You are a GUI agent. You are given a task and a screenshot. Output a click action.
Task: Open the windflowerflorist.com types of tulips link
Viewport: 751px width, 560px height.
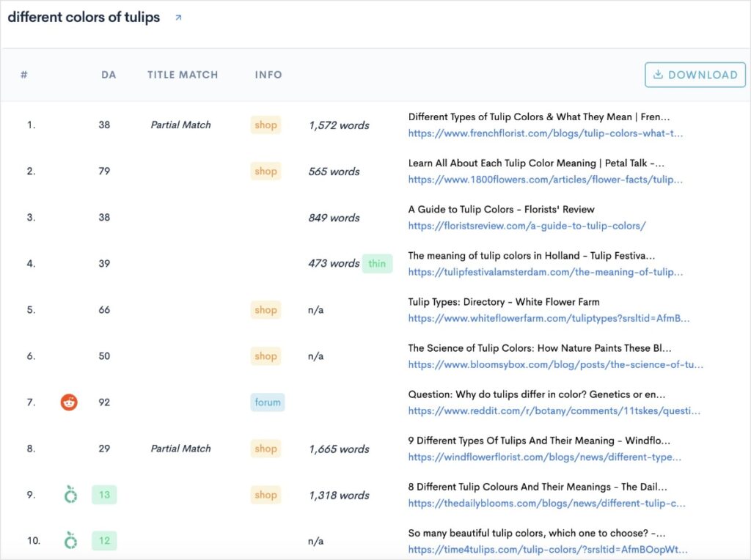[543, 457]
